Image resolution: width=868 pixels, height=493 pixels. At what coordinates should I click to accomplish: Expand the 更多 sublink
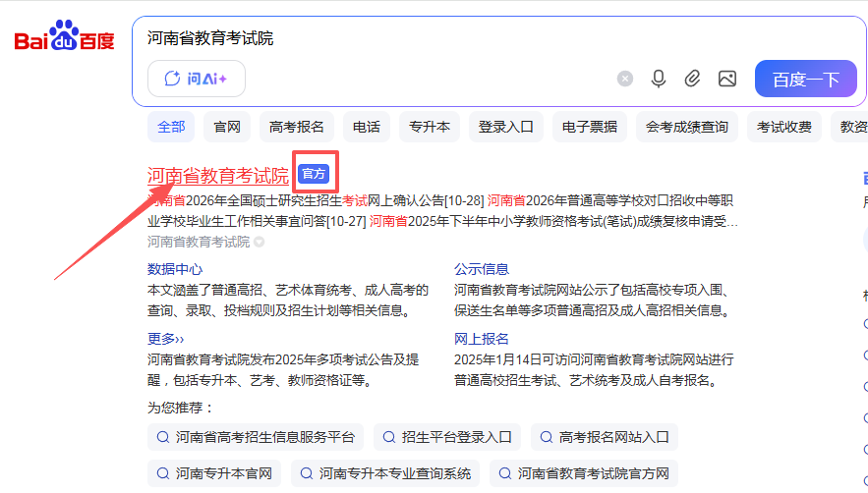click(x=166, y=339)
